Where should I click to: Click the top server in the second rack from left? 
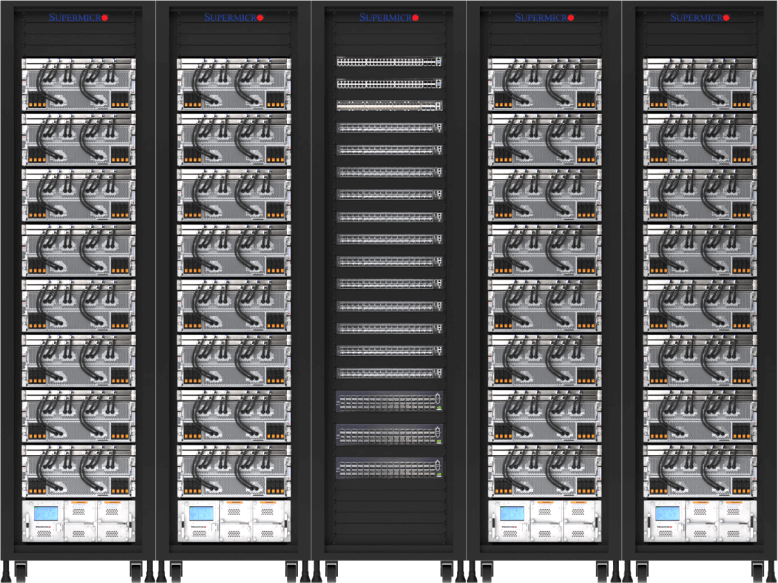click(234, 84)
